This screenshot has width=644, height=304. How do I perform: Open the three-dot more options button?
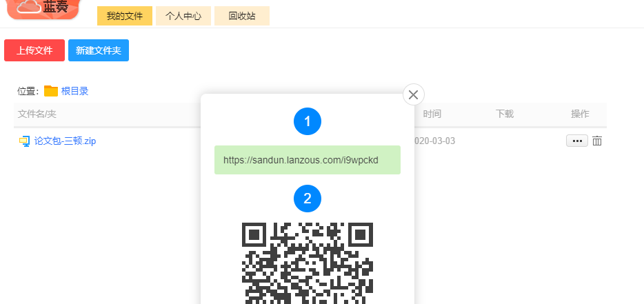(577, 141)
